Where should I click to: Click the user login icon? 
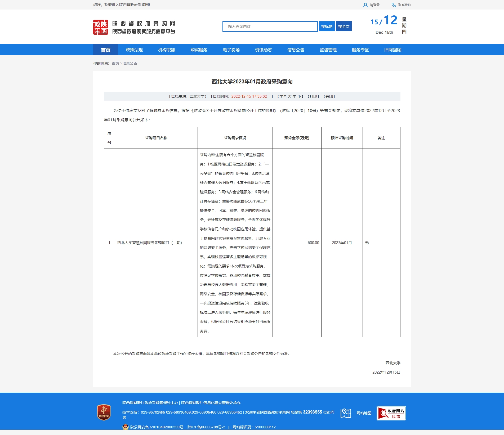point(365,5)
